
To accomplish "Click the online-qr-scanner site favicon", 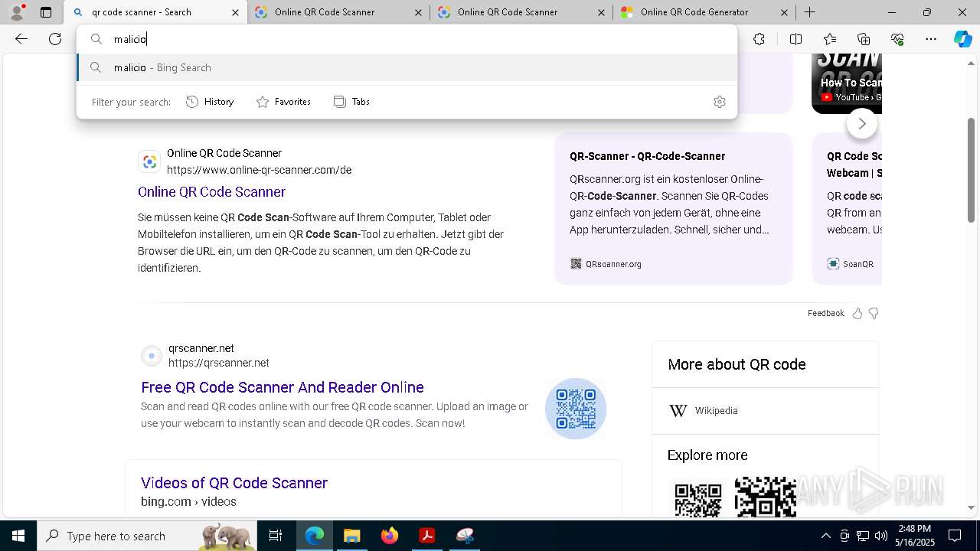I will point(149,161).
